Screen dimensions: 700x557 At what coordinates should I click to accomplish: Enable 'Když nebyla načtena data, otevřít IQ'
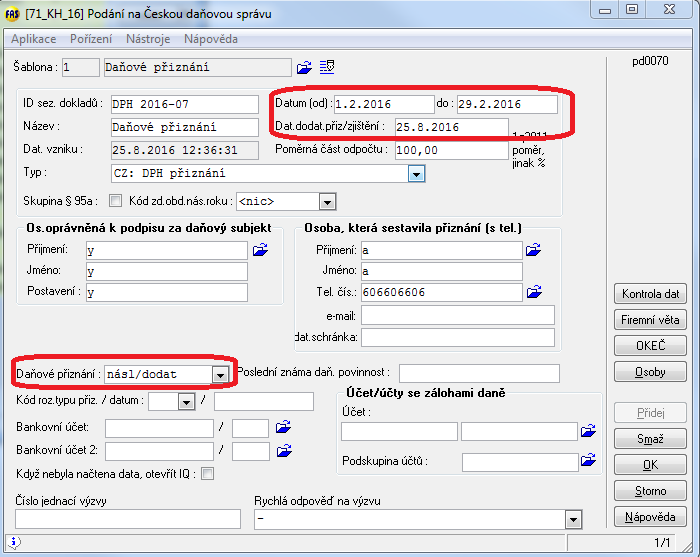[x=207, y=474]
